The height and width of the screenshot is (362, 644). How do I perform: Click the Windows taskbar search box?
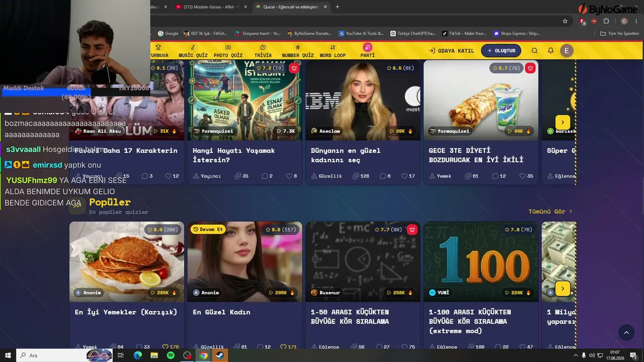(64, 355)
